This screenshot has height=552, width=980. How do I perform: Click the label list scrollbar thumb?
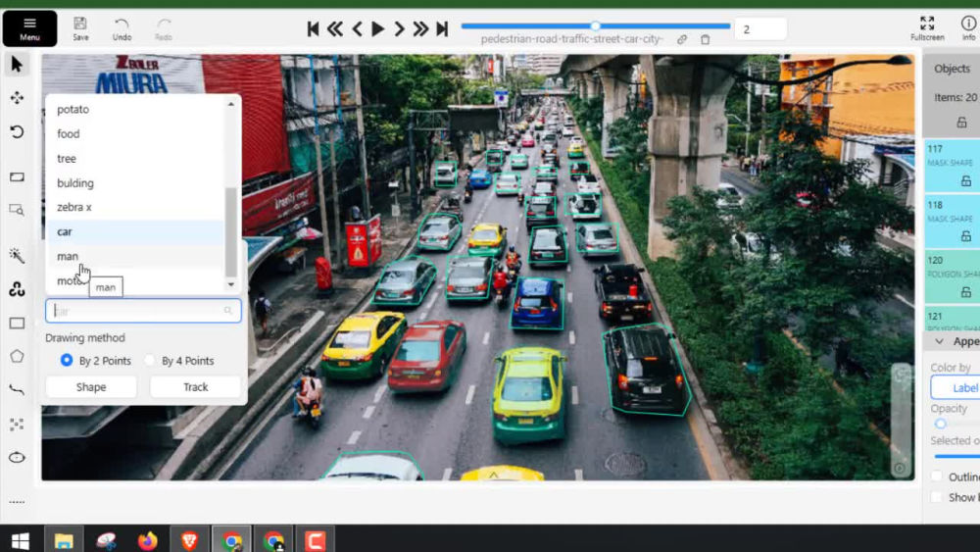(231, 232)
